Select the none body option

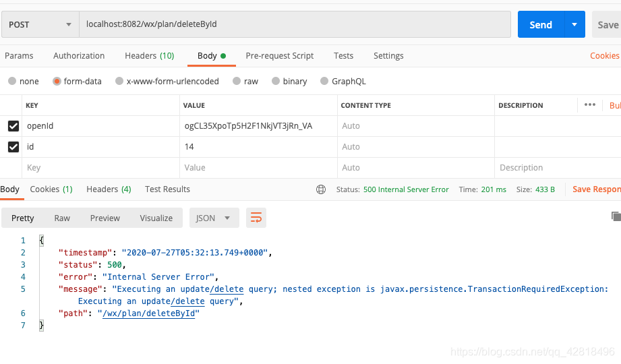[x=12, y=81]
